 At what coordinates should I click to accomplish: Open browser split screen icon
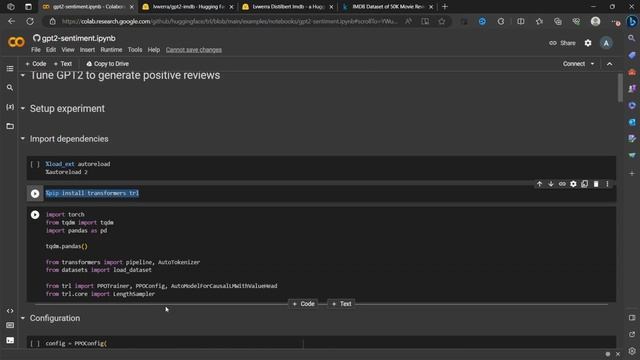520,21
